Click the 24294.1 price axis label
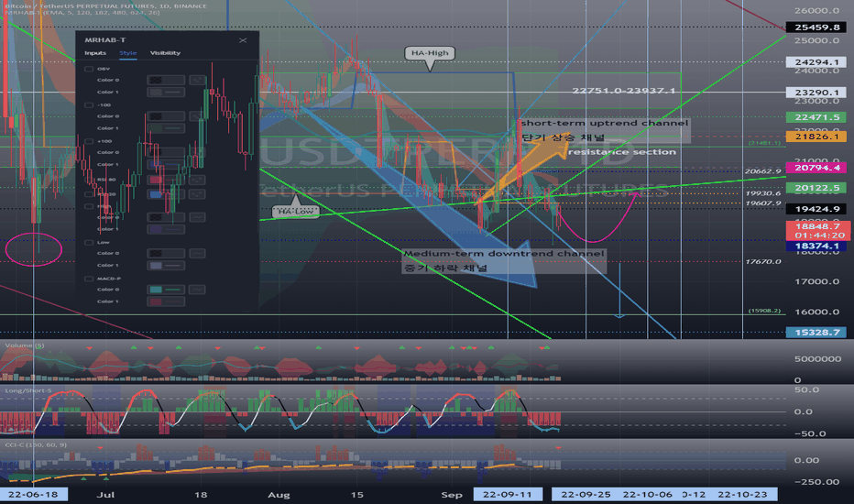This screenshot has width=854, height=504. (816, 62)
